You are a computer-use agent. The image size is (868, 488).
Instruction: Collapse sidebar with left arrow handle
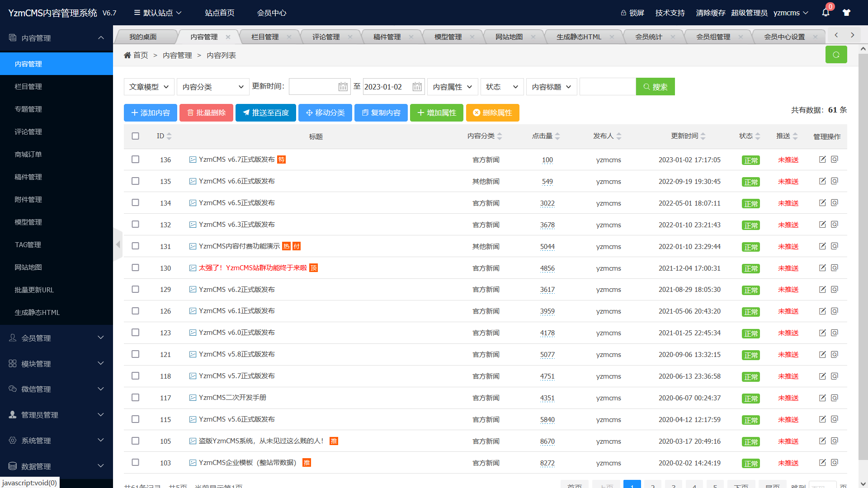coord(118,244)
